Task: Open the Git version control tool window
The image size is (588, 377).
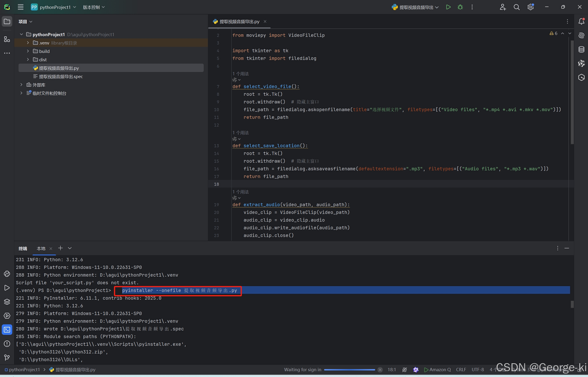Action: [7, 358]
